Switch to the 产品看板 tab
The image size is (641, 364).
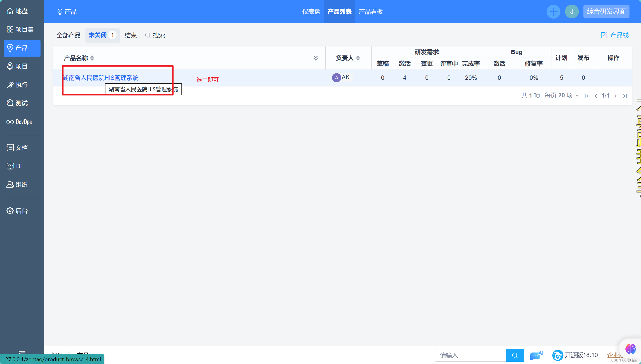(x=370, y=12)
